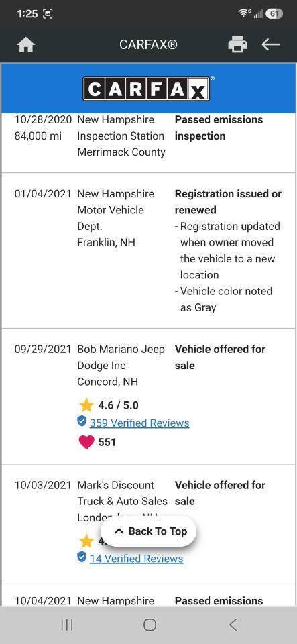297x644 pixels.
Task: Tap the home icon in header
Action: click(26, 44)
